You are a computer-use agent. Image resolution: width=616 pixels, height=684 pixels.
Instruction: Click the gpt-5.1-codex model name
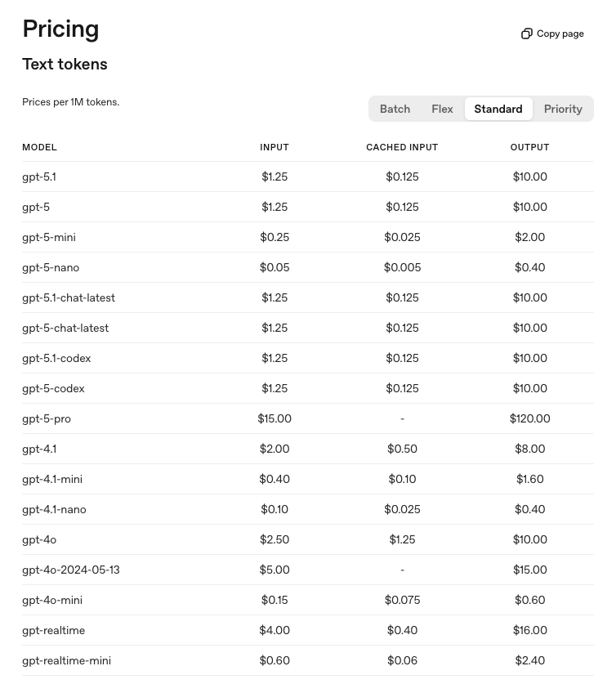(x=56, y=358)
